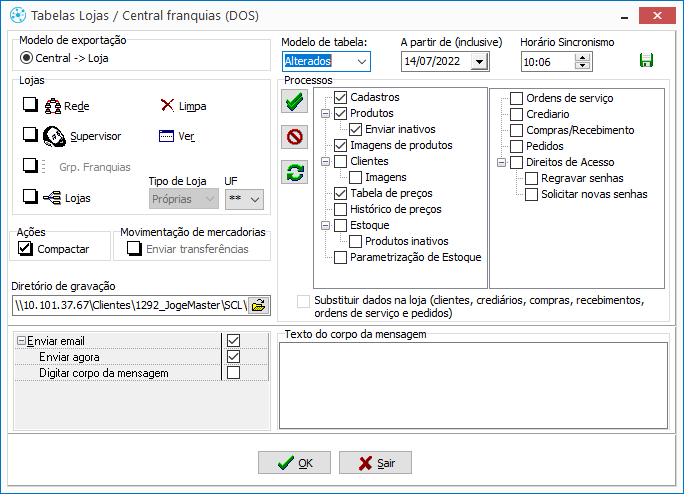Check the Estoque process checkbox

pos(341,226)
